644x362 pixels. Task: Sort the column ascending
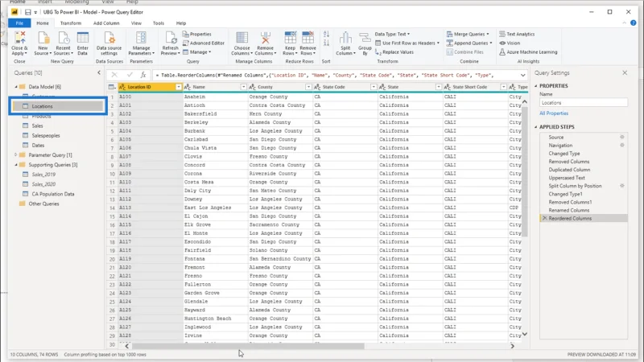pyautogui.click(x=326, y=34)
